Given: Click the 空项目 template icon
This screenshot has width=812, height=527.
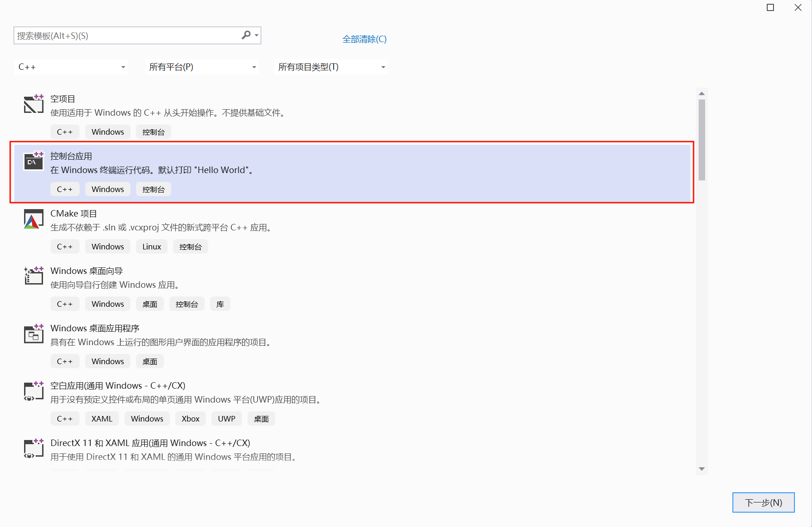Looking at the screenshot, I should click(x=33, y=104).
